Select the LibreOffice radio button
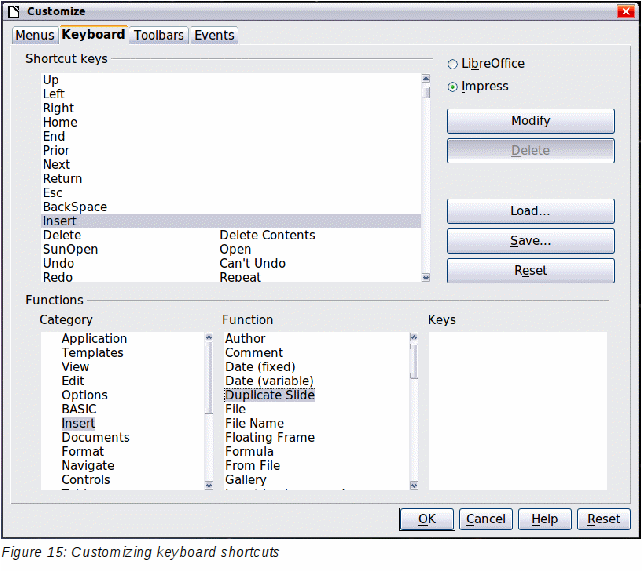Screen dimensions: 642x572 click(x=453, y=64)
